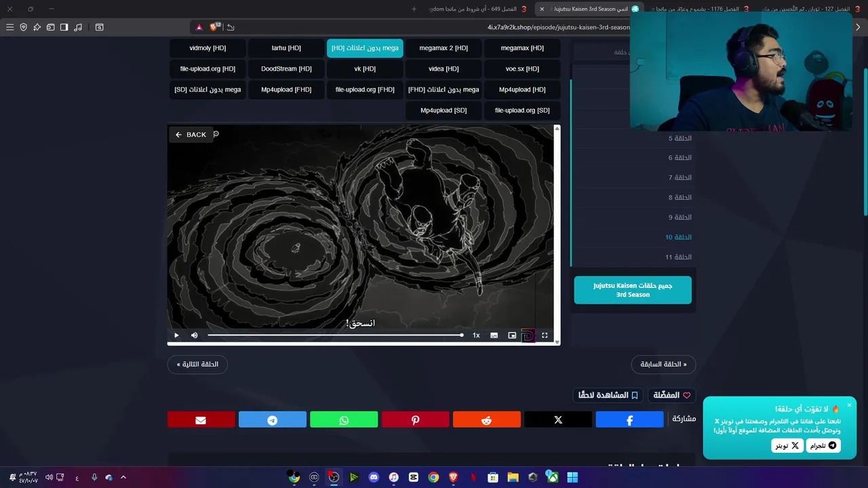
Task: Open episode 9 in the episode list
Action: (x=679, y=218)
